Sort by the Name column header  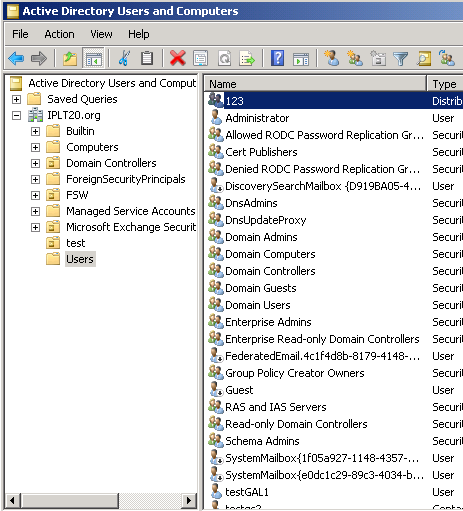point(315,84)
